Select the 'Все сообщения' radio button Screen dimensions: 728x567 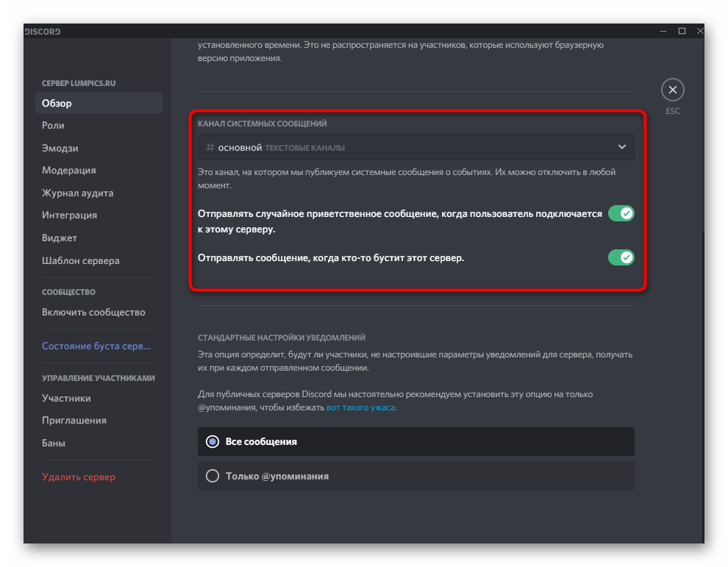[x=213, y=441]
